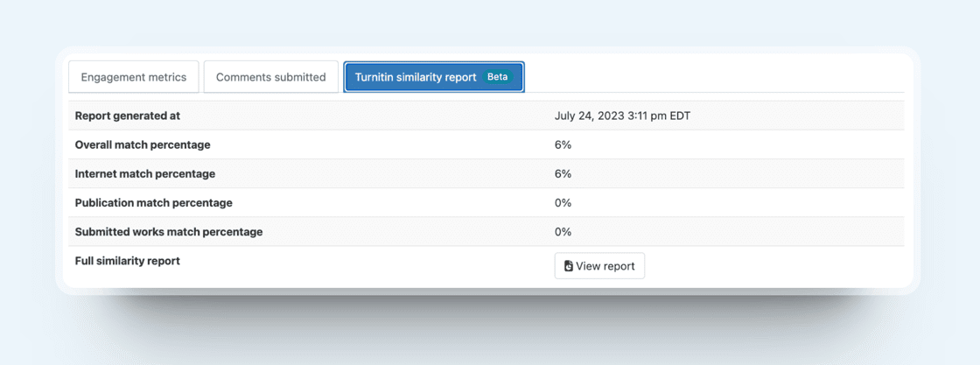980x365 pixels.
Task: Select the 'Overall match percentage' label
Action: coord(143,144)
